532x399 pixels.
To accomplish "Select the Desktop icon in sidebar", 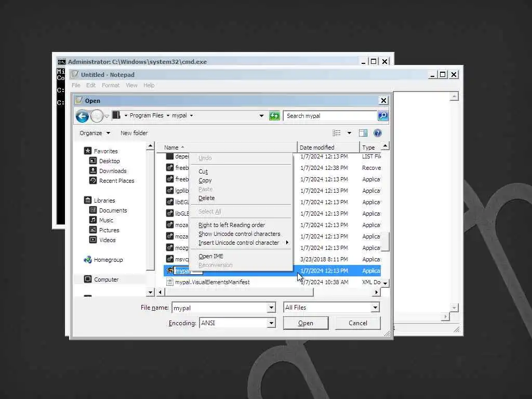I will point(92,161).
